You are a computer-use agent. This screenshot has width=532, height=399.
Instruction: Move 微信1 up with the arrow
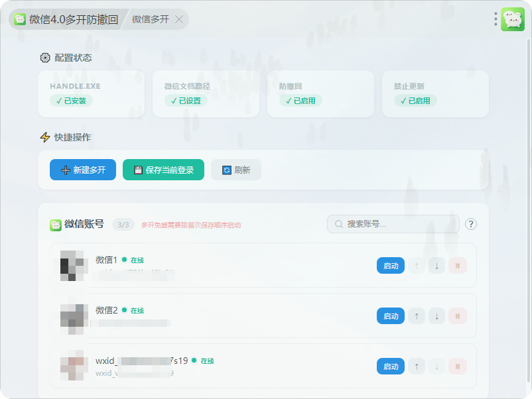pos(417,265)
